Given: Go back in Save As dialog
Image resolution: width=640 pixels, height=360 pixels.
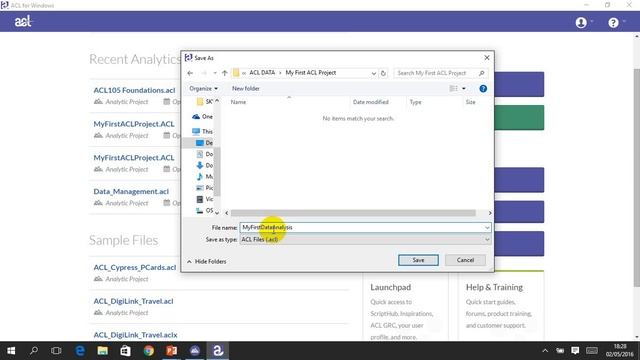Looking at the screenshot, I should click(190, 73).
